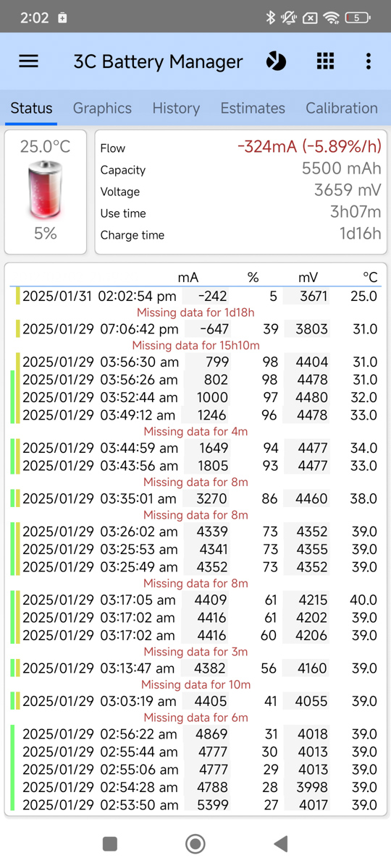This screenshot has width=391, height=868.
Task: Tap the 'Missing data for 10m' notice
Action: [x=195, y=685]
